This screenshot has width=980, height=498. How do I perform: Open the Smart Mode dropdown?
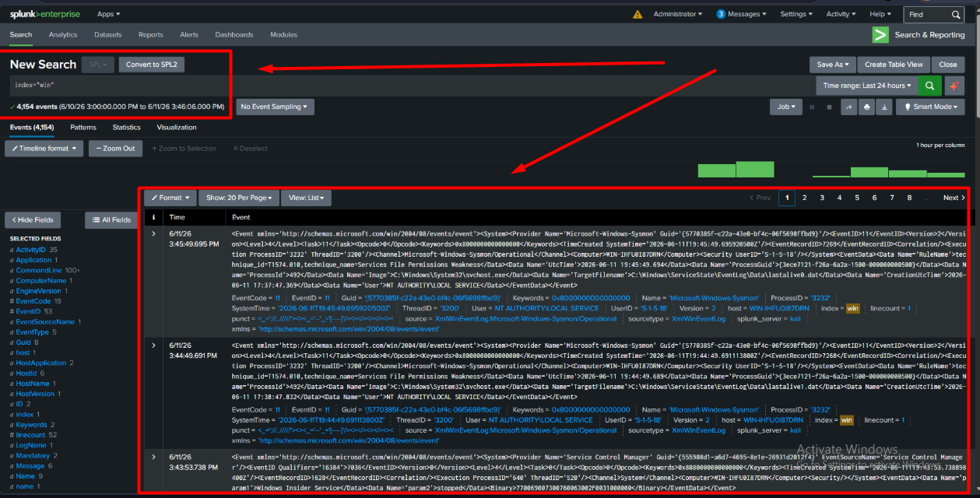930,107
